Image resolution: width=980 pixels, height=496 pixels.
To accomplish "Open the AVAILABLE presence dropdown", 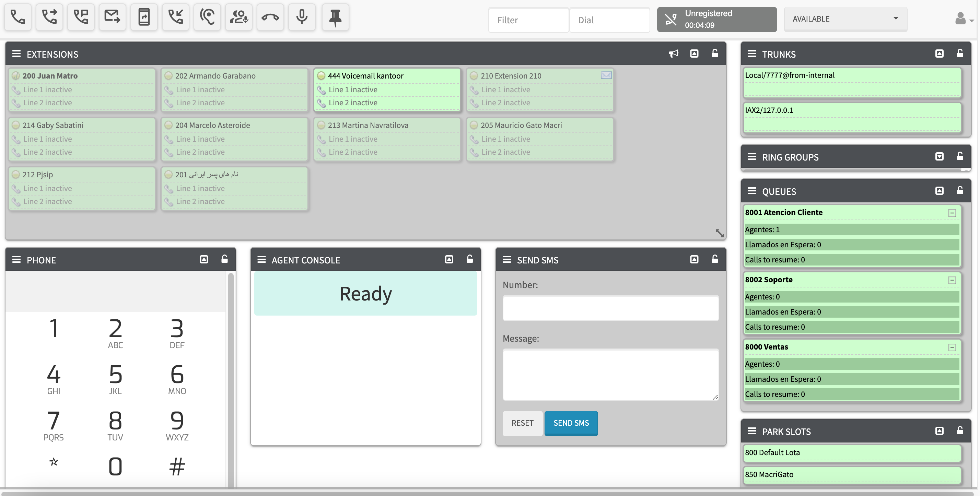I will [x=845, y=19].
